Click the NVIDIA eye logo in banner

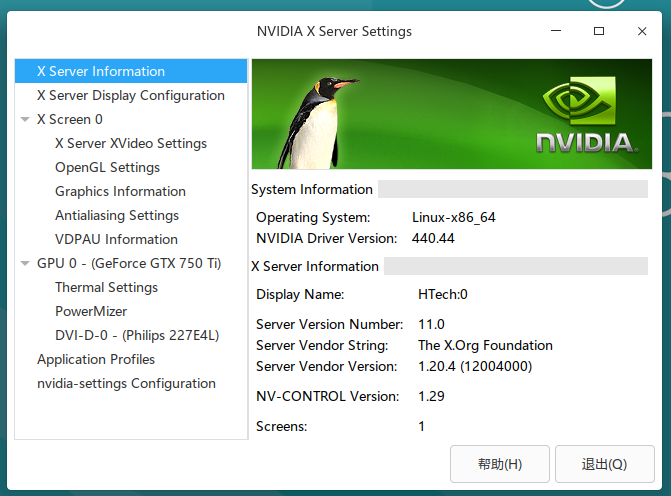579,101
